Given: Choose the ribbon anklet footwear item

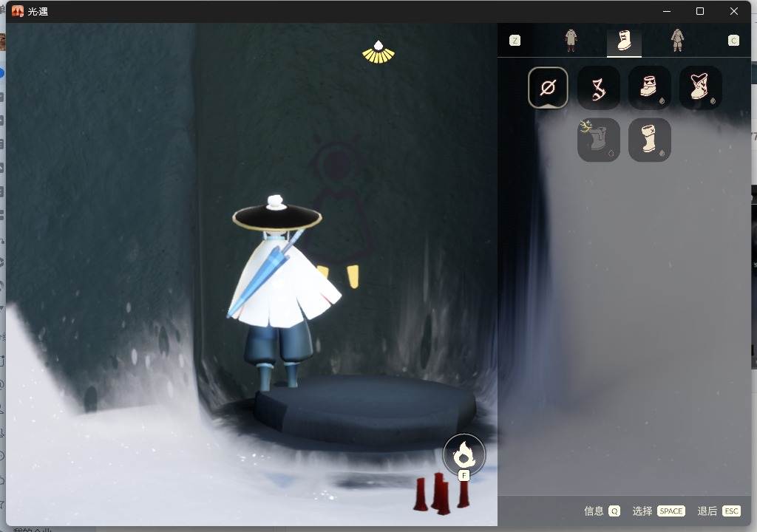Looking at the screenshot, I should point(599,88).
